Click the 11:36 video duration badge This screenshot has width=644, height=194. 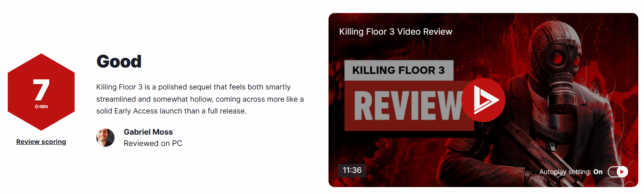coord(352,170)
